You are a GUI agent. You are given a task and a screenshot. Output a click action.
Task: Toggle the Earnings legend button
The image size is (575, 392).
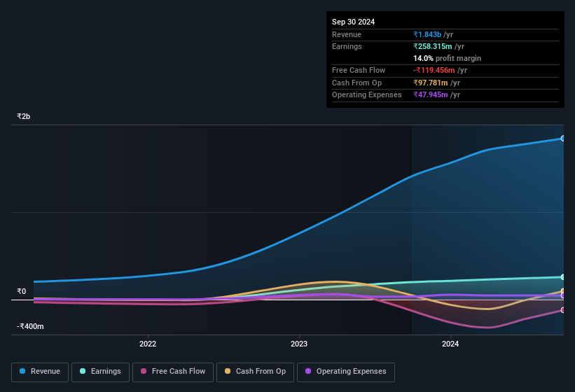[x=100, y=372]
